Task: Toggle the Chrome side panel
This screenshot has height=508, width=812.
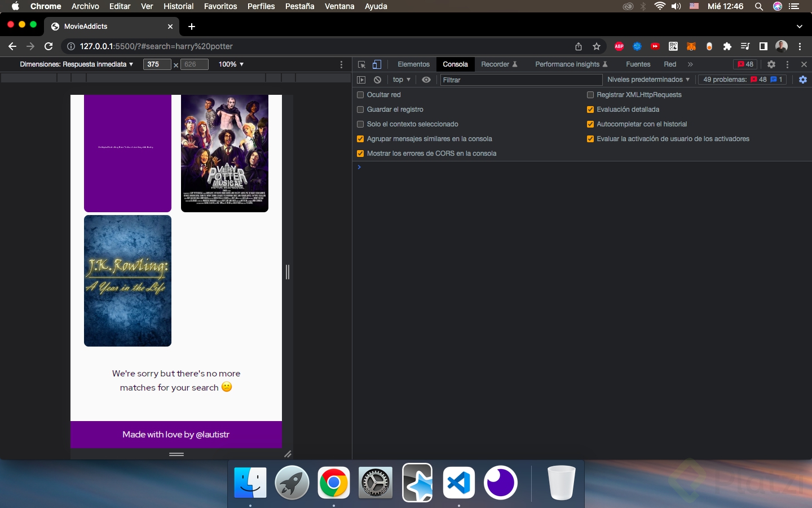Action: pyautogui.click(x=764, y=46)
